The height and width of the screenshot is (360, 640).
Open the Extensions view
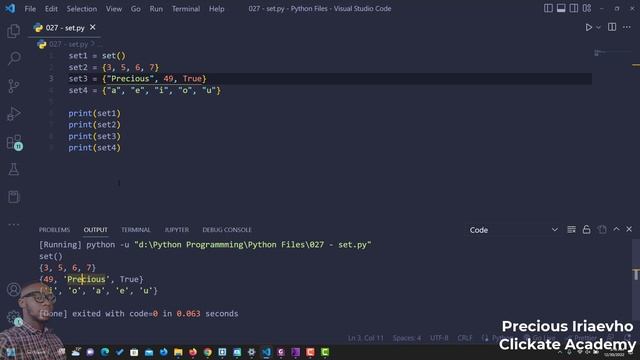(x=14, y=142)
